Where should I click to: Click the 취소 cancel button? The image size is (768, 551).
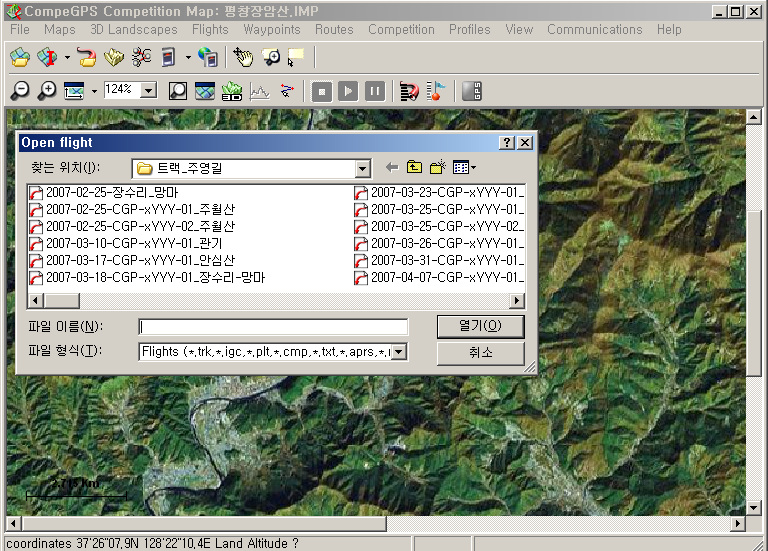coord(480,353)
